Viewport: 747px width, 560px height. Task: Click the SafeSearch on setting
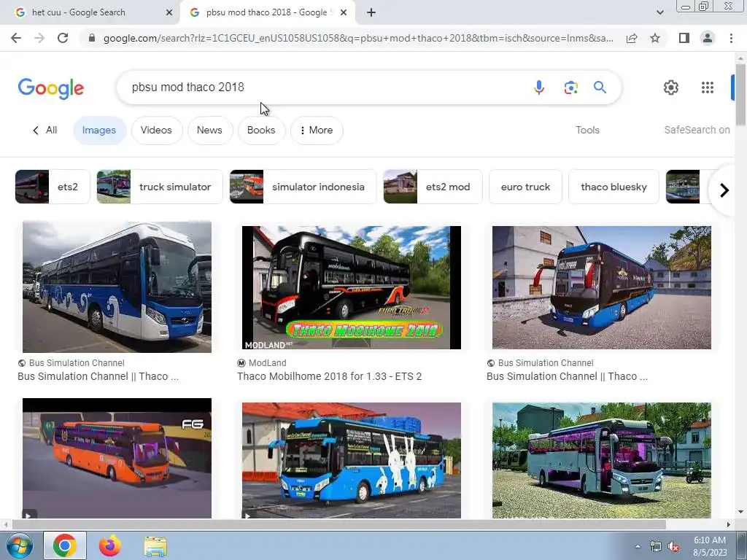[x=697, y=130]
